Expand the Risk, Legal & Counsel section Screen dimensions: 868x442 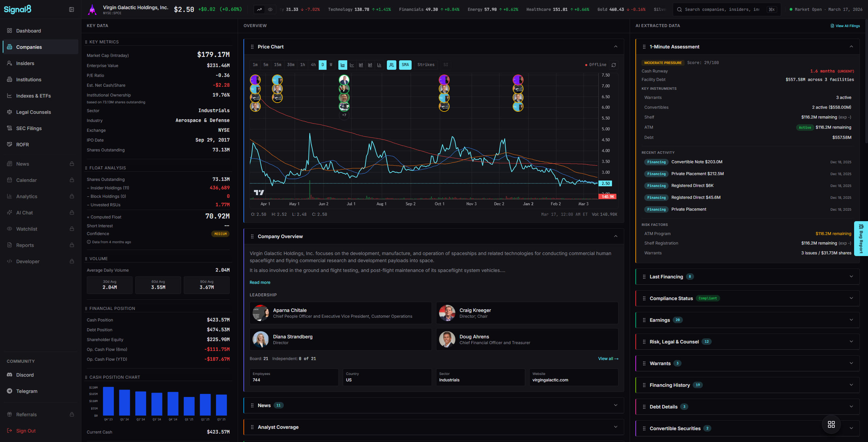click(748, 342)
